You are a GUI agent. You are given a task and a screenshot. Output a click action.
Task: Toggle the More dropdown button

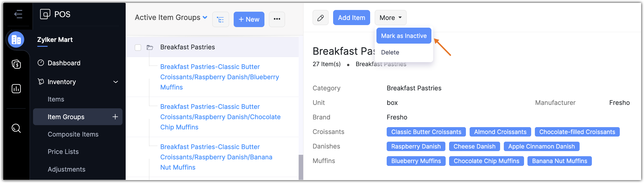390,18
